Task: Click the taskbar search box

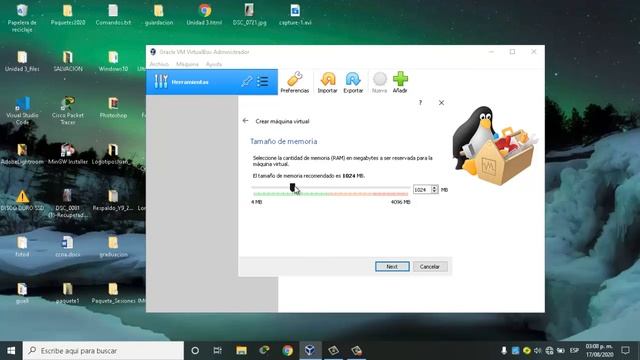Action: 103,351
